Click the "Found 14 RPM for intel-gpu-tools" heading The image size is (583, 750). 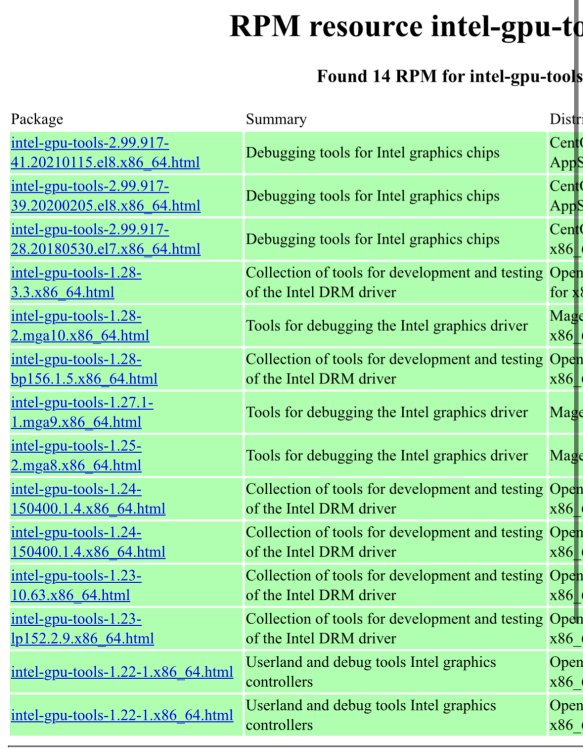coord(450,76)
